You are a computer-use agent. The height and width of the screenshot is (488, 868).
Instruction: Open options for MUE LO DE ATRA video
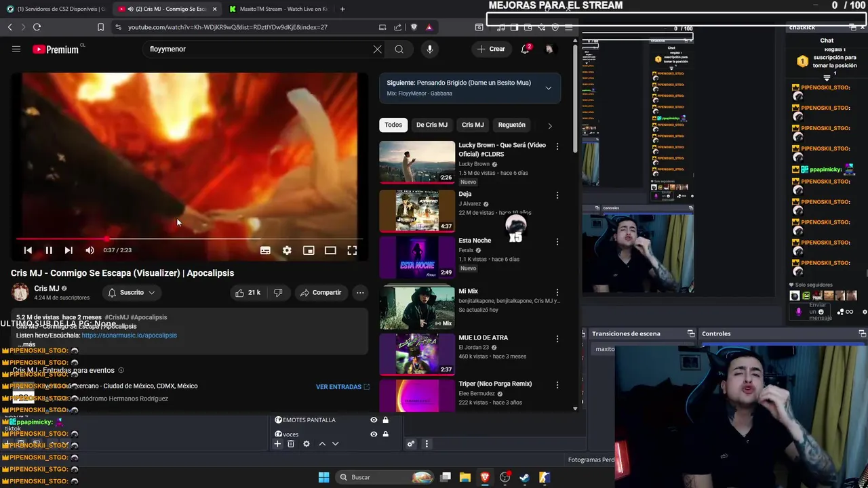click(557, 338)
